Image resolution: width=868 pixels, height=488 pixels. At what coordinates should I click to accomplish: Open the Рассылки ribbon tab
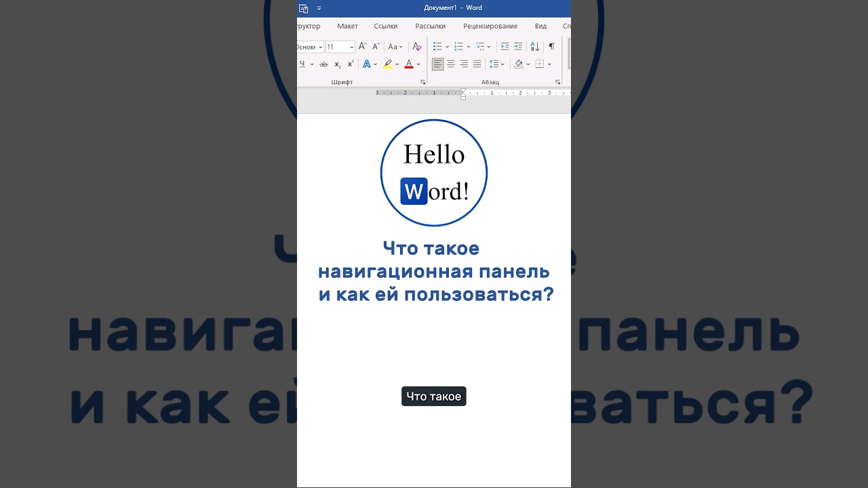click(431, 26)
